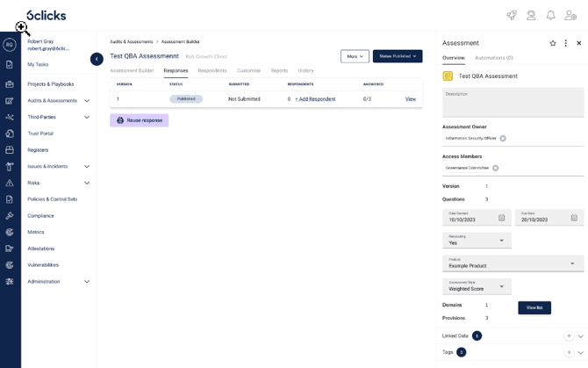Open the More dropdown menu
This screenshot has width=588, height=368.
[355, 56]
